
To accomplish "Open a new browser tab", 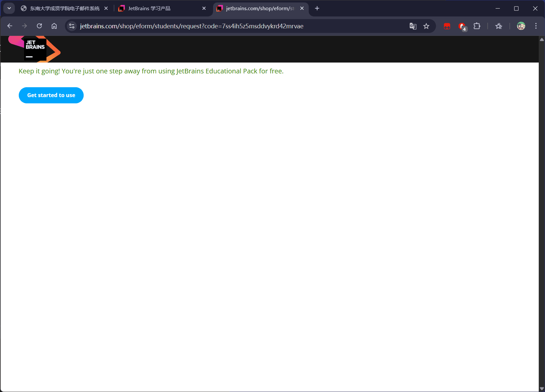I will tap(316, 8).
